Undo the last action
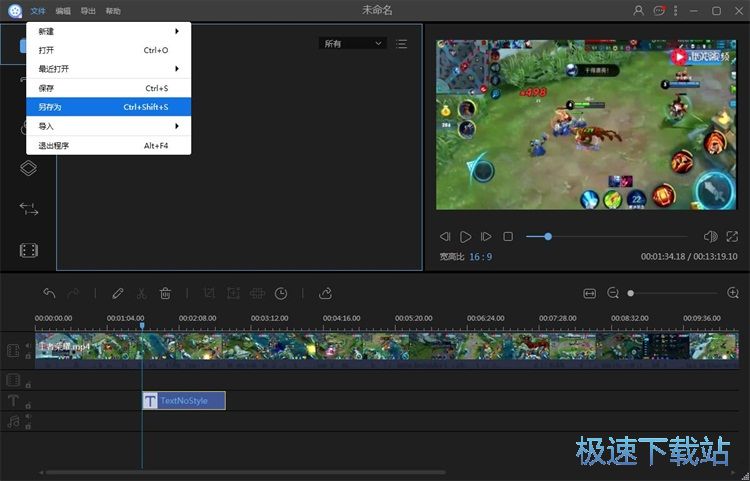Viewport: 750px width, 481px height. pyautogui.click(x=49, y=293)
